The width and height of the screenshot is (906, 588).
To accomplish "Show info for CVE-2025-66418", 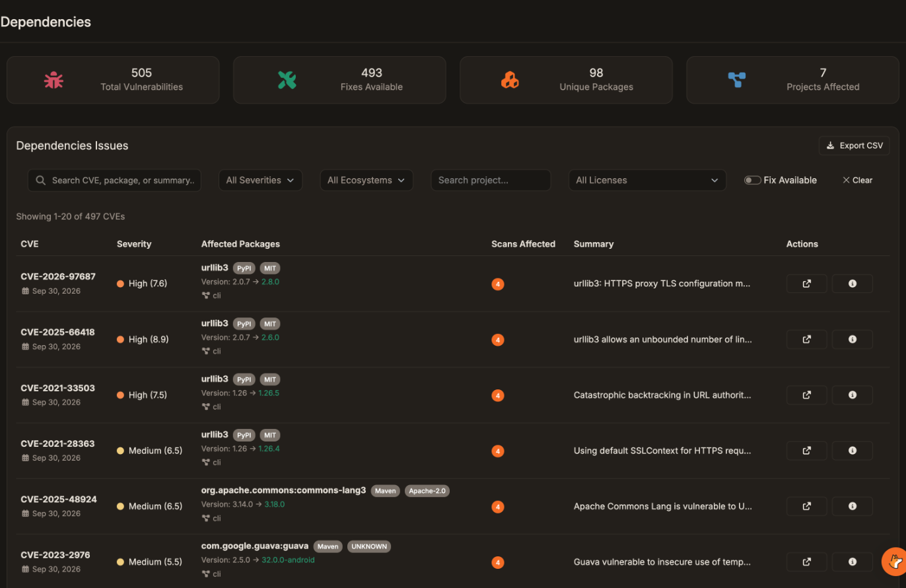I will click(852, 339).
